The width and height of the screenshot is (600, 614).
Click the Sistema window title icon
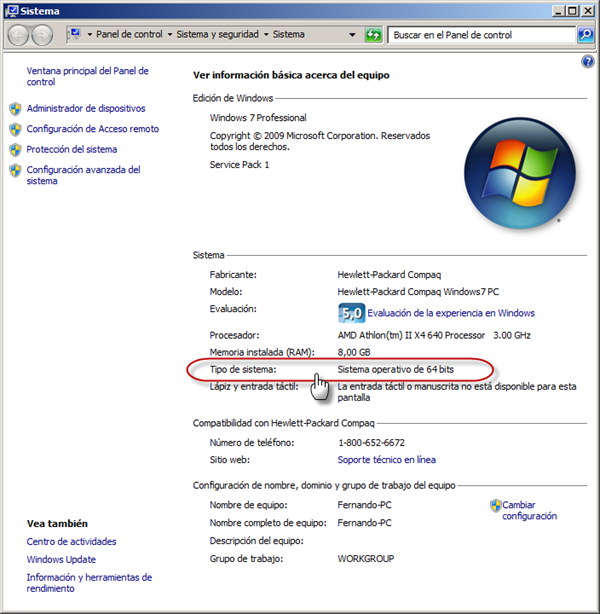pos(12,11)
